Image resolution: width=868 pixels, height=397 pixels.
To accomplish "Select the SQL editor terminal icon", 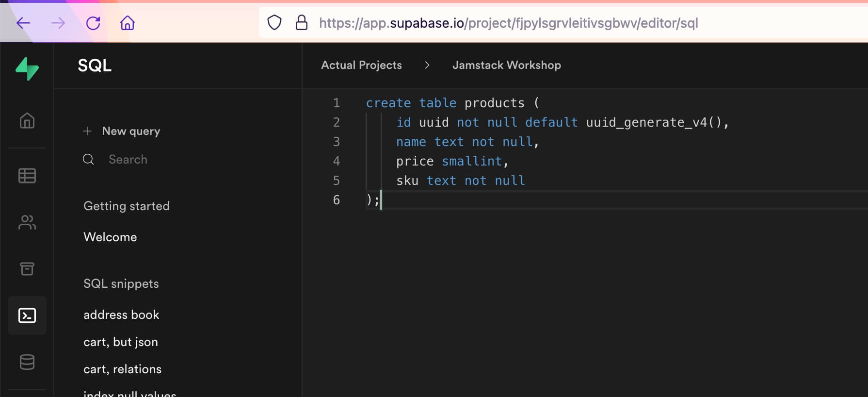I will coord(27,315).
